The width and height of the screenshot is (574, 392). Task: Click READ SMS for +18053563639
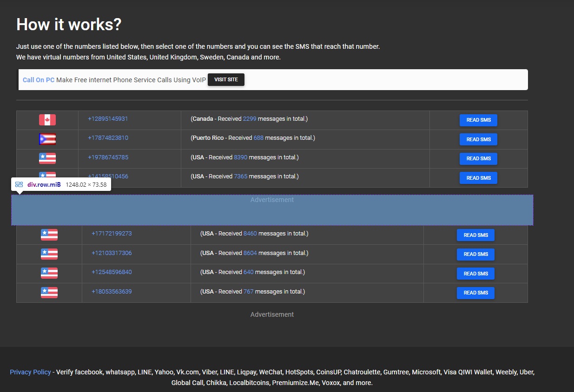[x=475, y=293]
